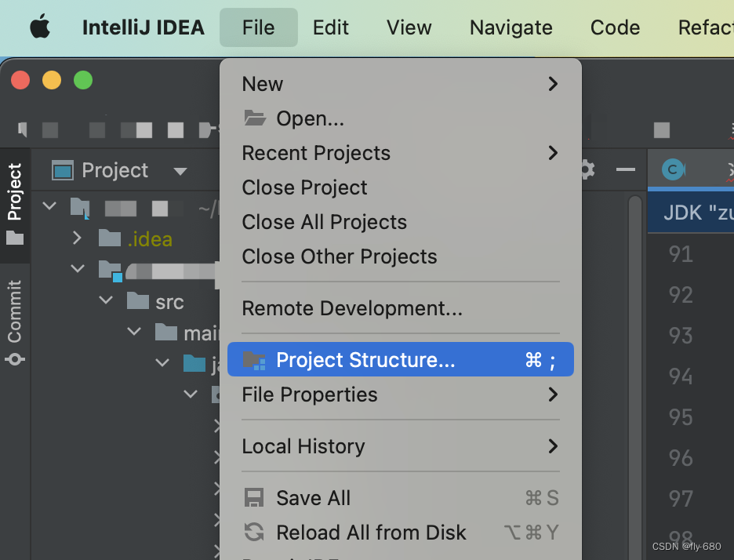
Task: Select the blurred module folder icon
Action: (111, 271)
